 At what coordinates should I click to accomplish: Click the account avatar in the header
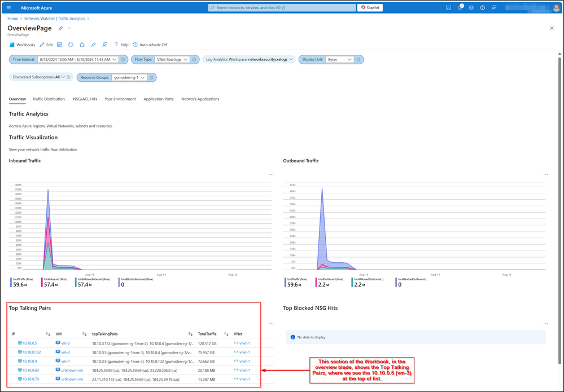coord(556,7)
